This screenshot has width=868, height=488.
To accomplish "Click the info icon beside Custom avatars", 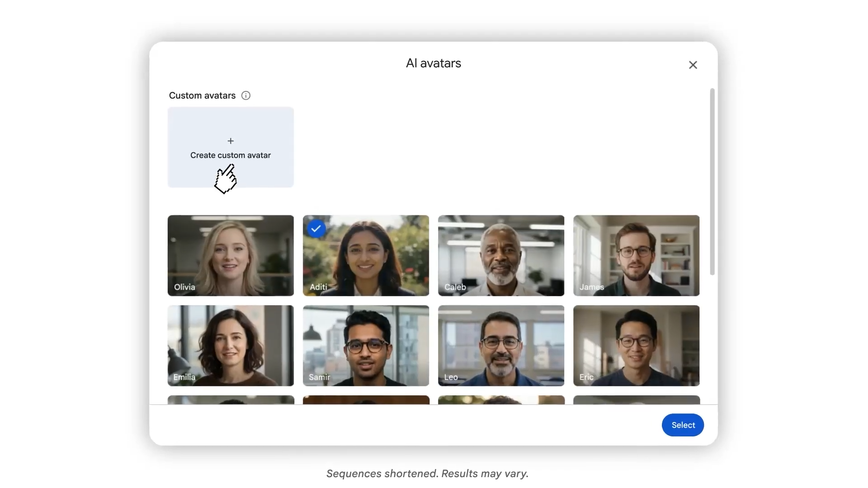I will pyautogui.click(x=245, y=95).
